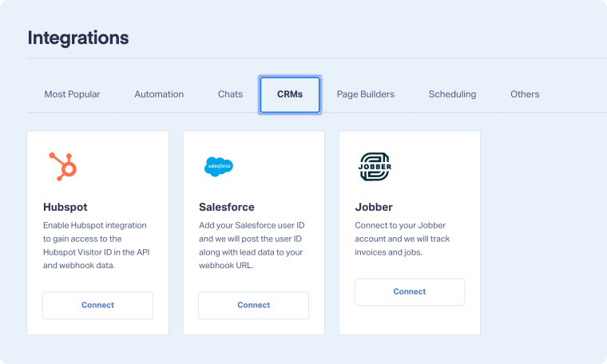Click the Salesforce cloud logo
Screen dimensions: 607x364
pyautogui.click(x=219, y=167)
